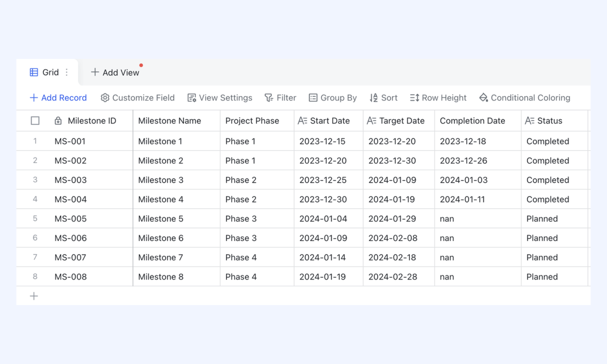This screenshot has height=364, width=607.
Task: Click the Planned status for MS-006
Action: tap(555, 238)
